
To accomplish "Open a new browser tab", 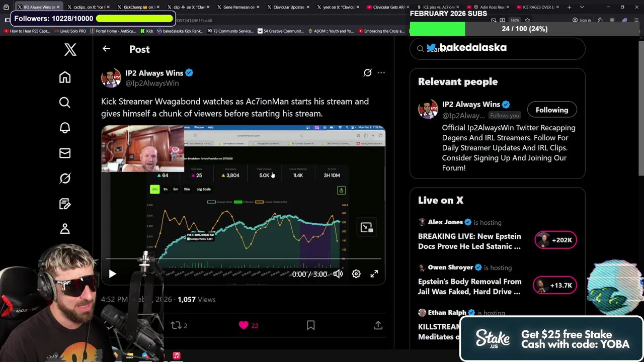I will coord(569,7).
